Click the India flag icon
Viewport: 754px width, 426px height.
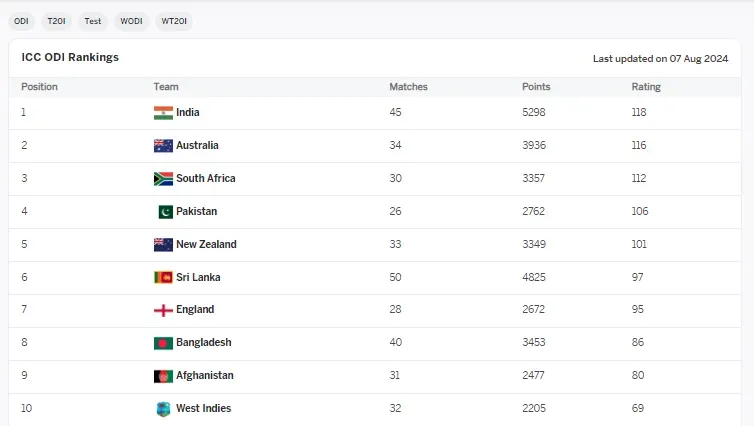pyautogui.click(x=163, y=113)
